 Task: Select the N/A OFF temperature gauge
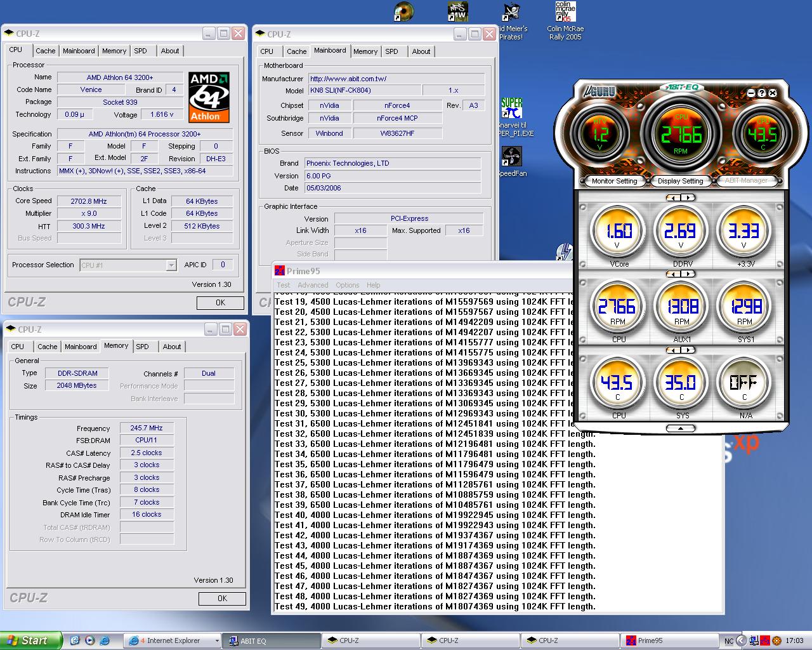[743, 382]
